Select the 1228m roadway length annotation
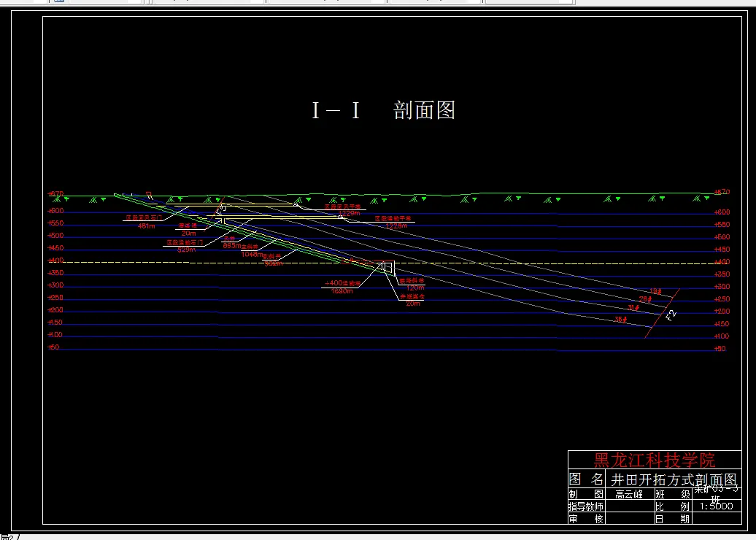The height and width of the screenshot is (540, 756). 397,225
